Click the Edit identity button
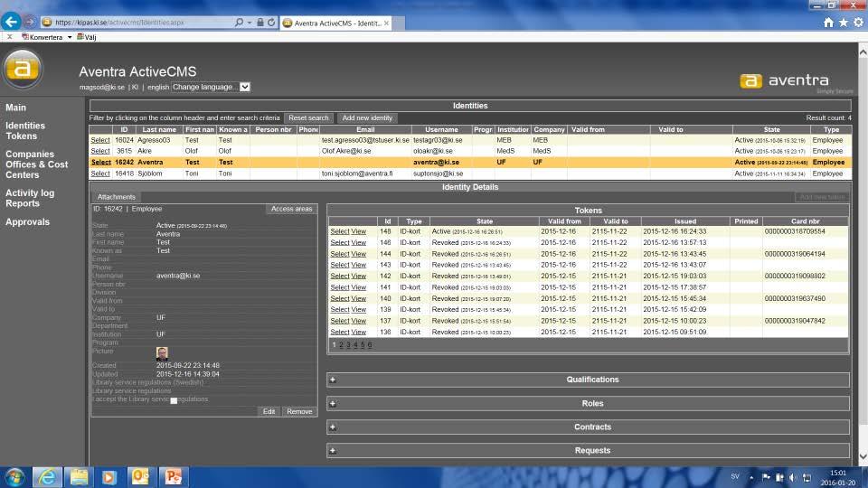868x488 pixels. pyautogui.click(x=269, y=412)
